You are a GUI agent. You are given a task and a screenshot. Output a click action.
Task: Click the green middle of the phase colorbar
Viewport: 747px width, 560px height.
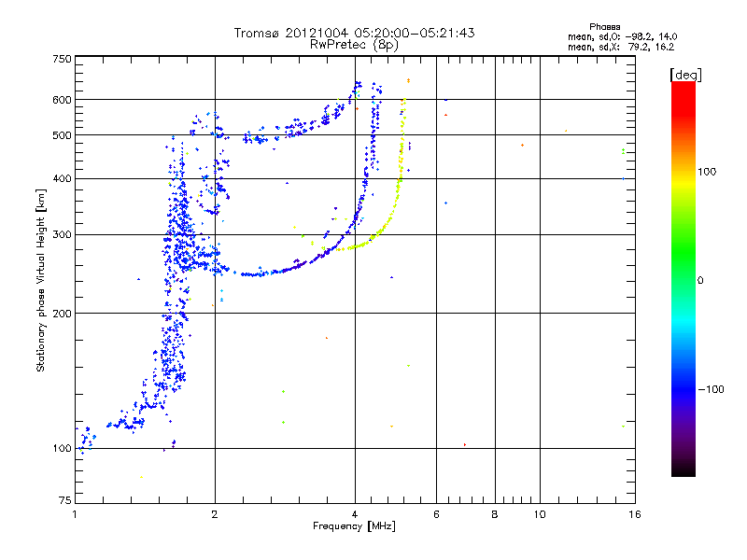point(684,267)
